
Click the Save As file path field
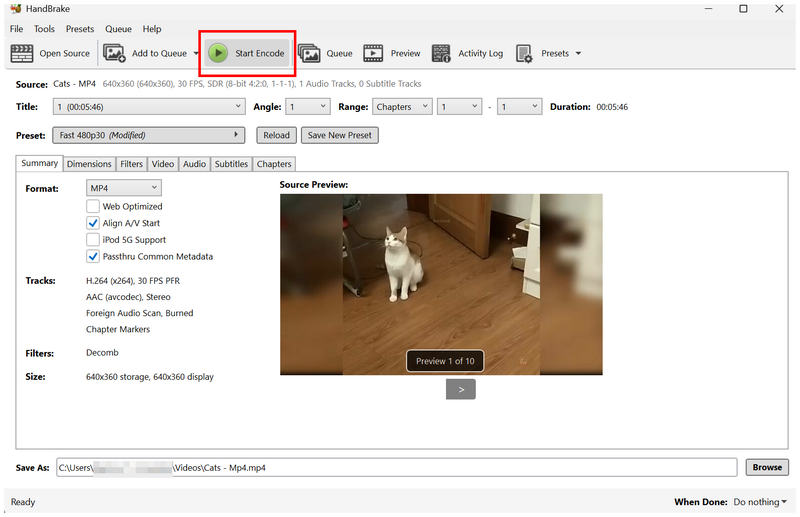(x=396, y=467)
